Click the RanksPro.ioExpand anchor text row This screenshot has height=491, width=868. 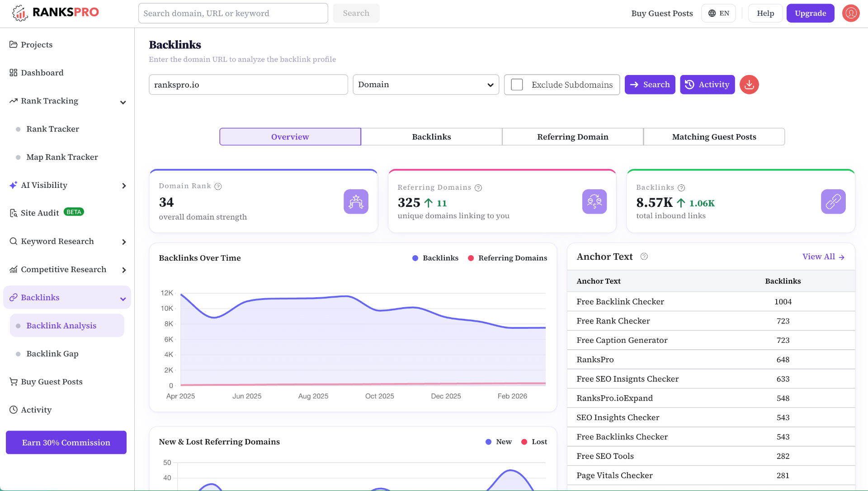[711, 398]
